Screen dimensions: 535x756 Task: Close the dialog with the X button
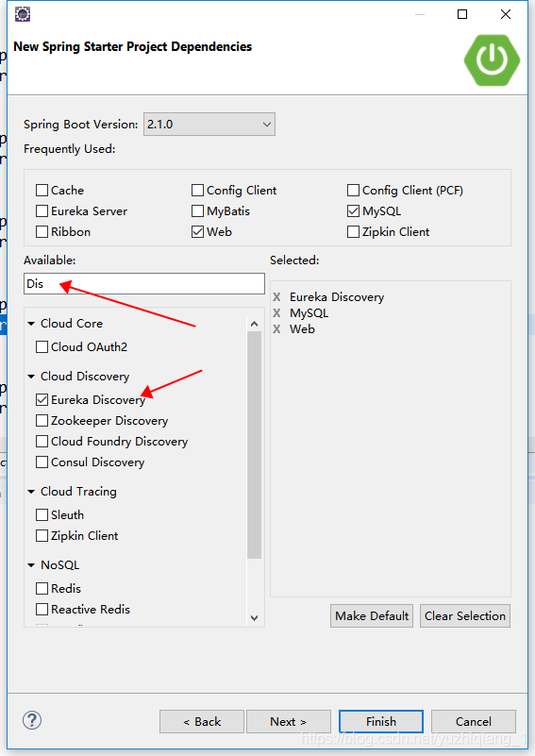(506, 14)
